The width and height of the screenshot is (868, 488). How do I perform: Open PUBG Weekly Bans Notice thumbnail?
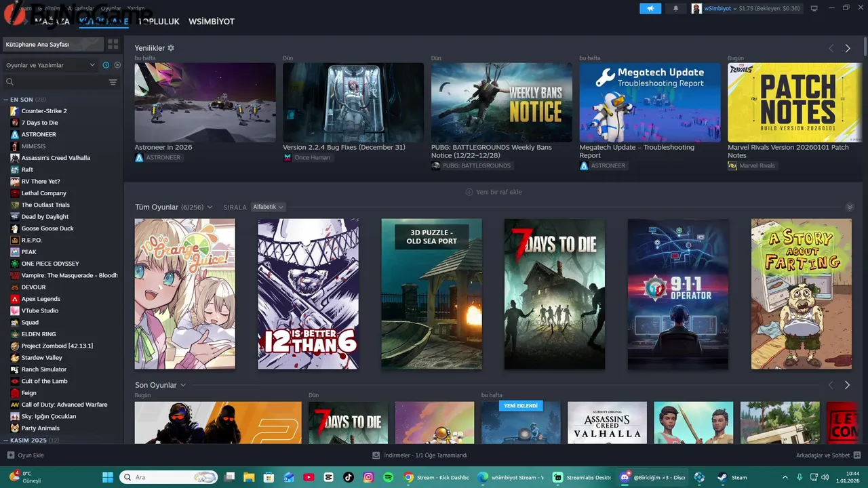pyautogui.click(x=501, y=102)
